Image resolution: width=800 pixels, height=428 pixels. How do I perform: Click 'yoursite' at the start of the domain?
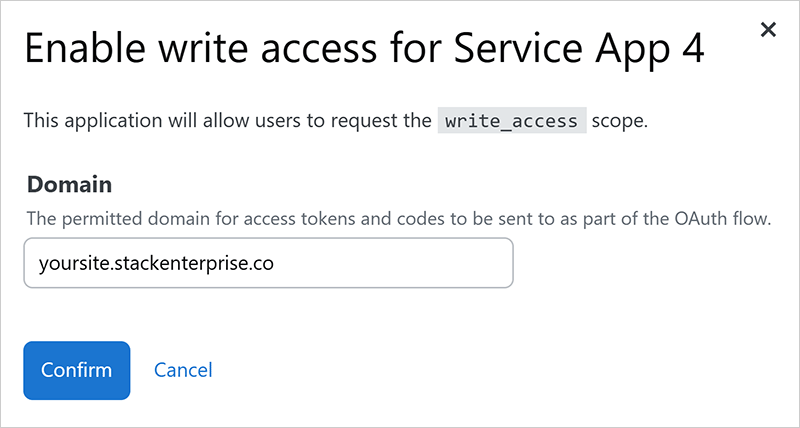(x=66, y=264)
